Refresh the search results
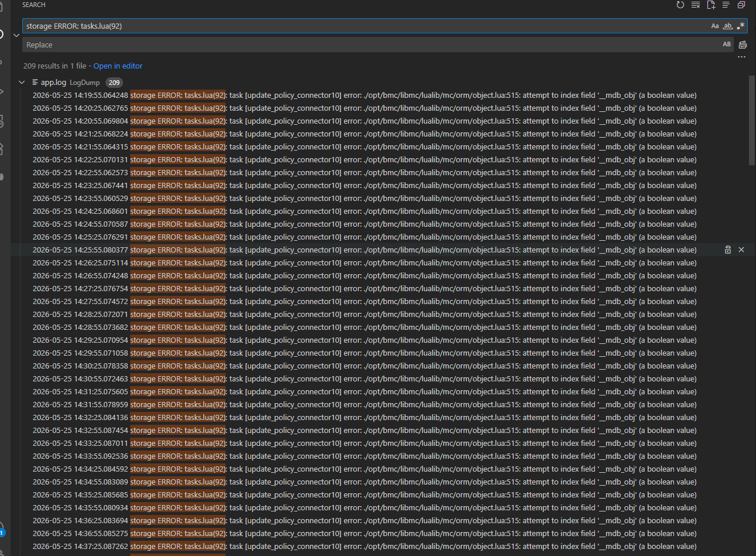This screenshot has width=756, height=556. tap(680, 5)
